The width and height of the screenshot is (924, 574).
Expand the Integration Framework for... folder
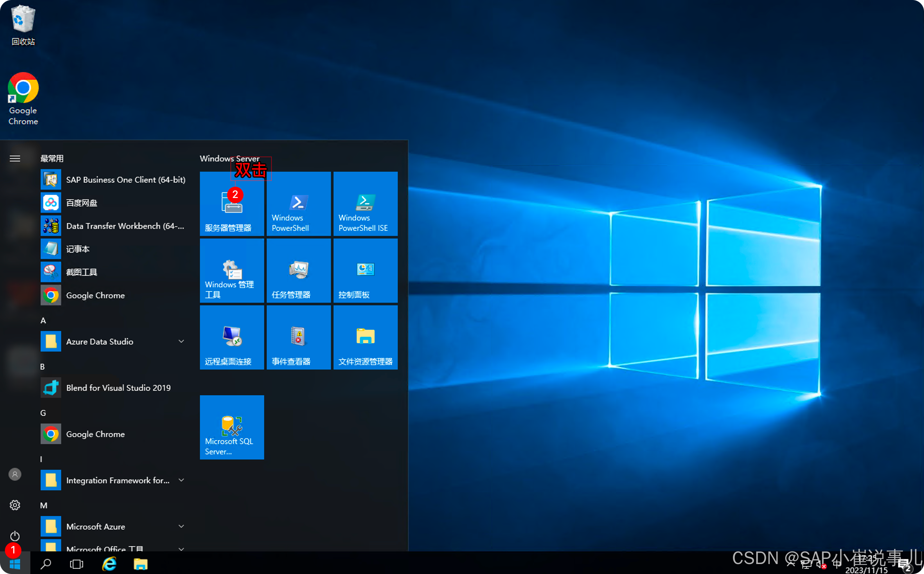(x=114, y=480)
